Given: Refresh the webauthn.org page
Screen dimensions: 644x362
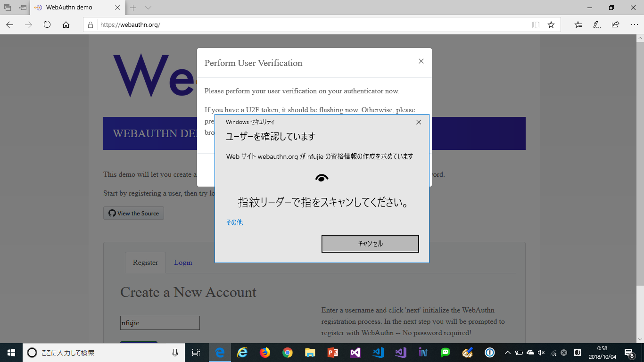Looking at the screenshot, I should [47, 25].
